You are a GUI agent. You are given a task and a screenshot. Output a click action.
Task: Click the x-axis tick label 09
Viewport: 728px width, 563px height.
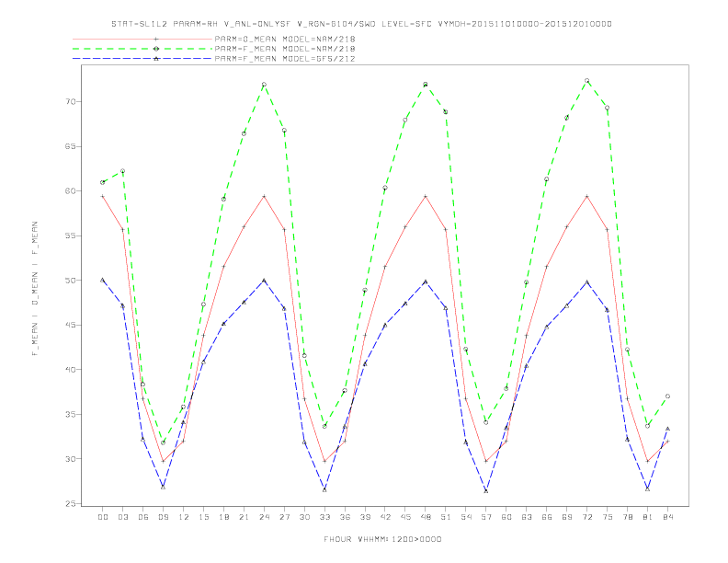[x=163, y=517]
